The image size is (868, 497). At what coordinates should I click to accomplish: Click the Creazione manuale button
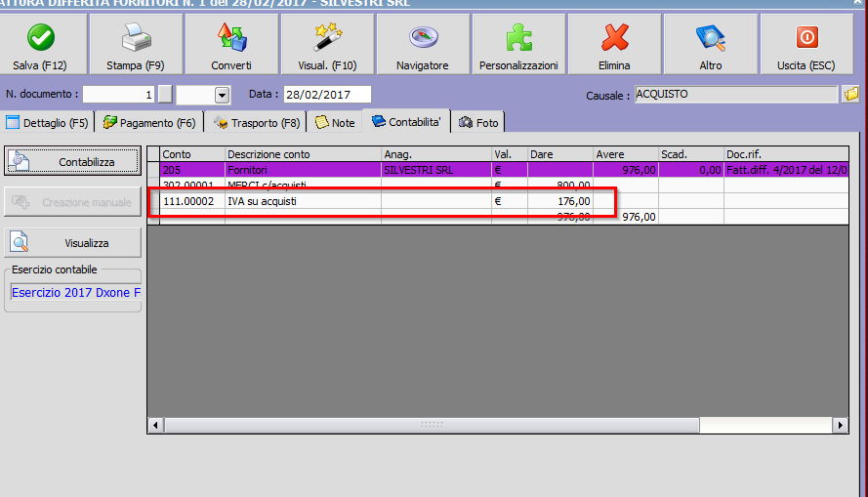point(72,202)
